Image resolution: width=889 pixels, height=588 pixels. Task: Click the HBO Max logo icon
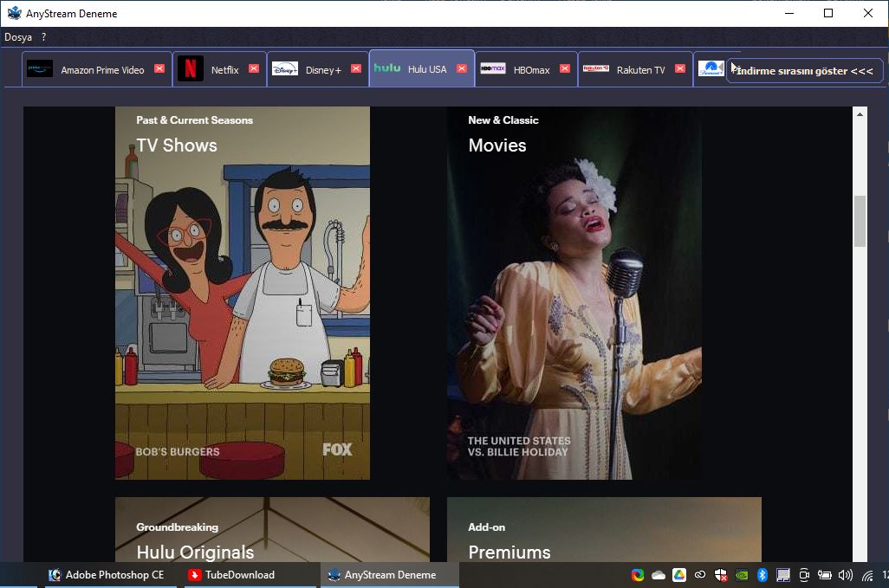tap(493, 68)
